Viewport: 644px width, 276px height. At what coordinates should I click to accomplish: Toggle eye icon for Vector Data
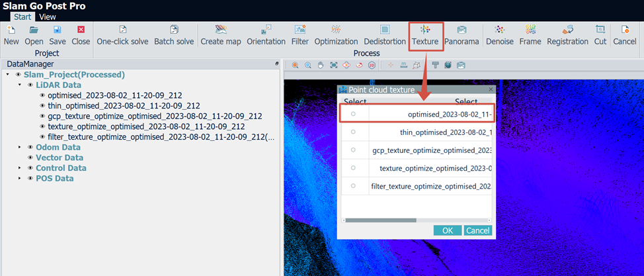click(x=30, y=158)
